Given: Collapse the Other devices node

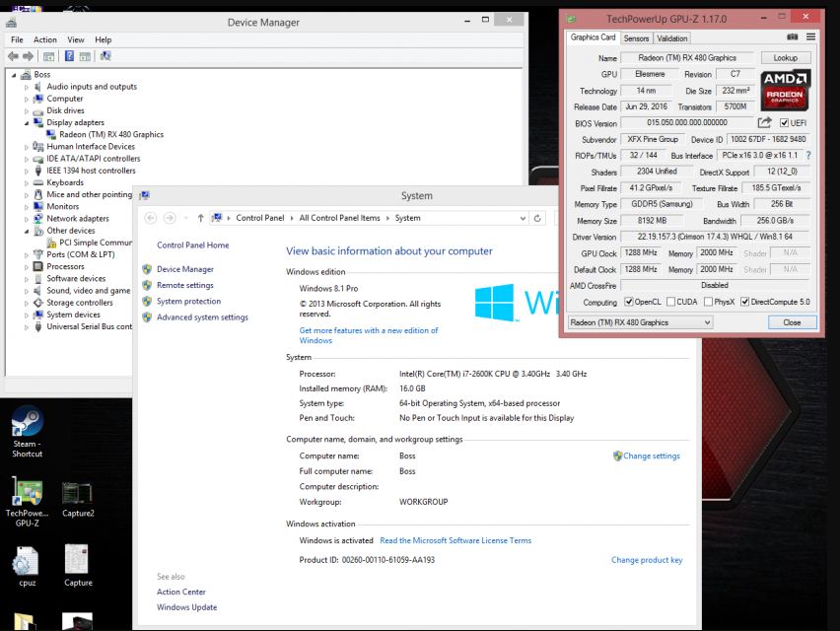Looking at the screenshot, I should coord(27,231).
